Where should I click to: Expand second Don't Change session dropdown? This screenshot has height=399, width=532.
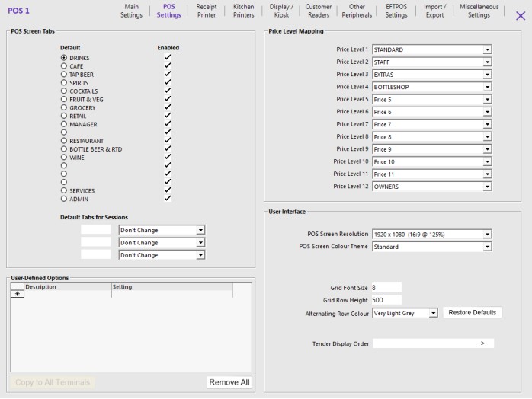coord(200,243)
